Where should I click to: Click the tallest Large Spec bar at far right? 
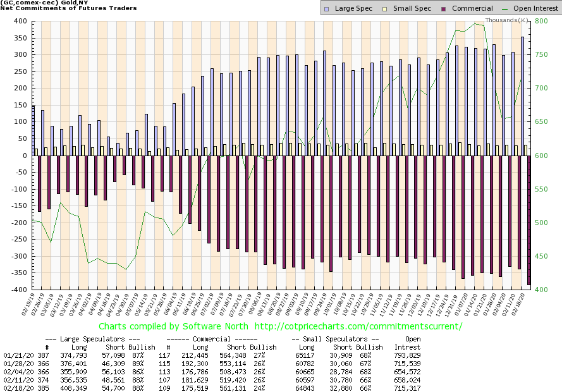[x=522, y=95]
